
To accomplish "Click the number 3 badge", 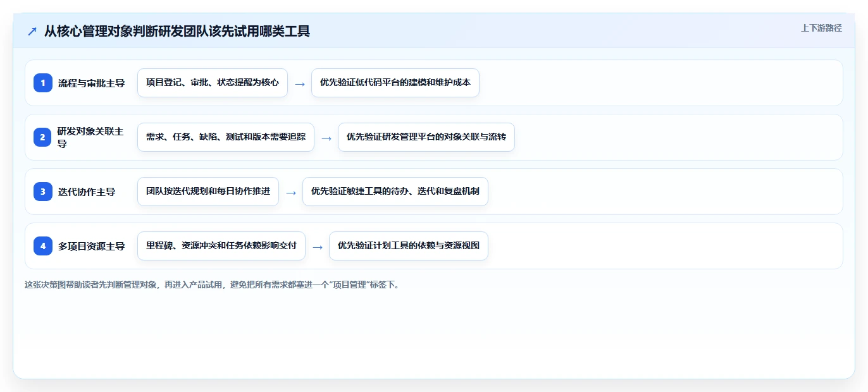I will [x=43, y=192].
